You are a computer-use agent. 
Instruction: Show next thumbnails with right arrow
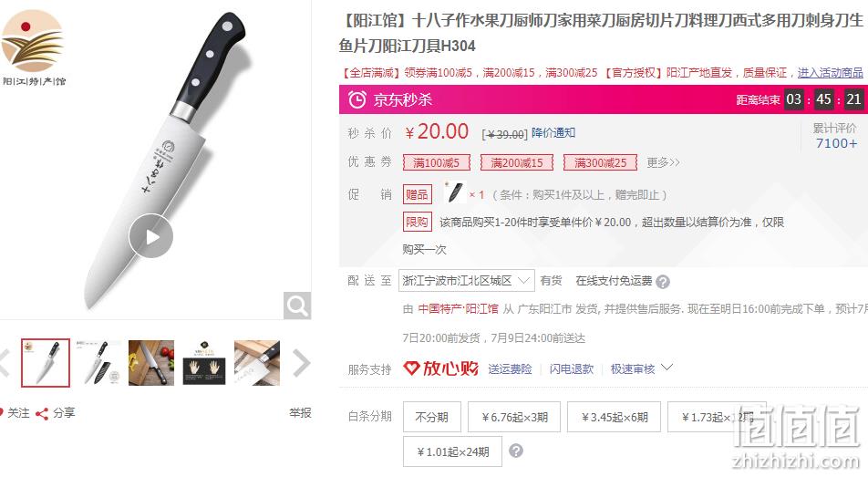click(x=301, y=363)
